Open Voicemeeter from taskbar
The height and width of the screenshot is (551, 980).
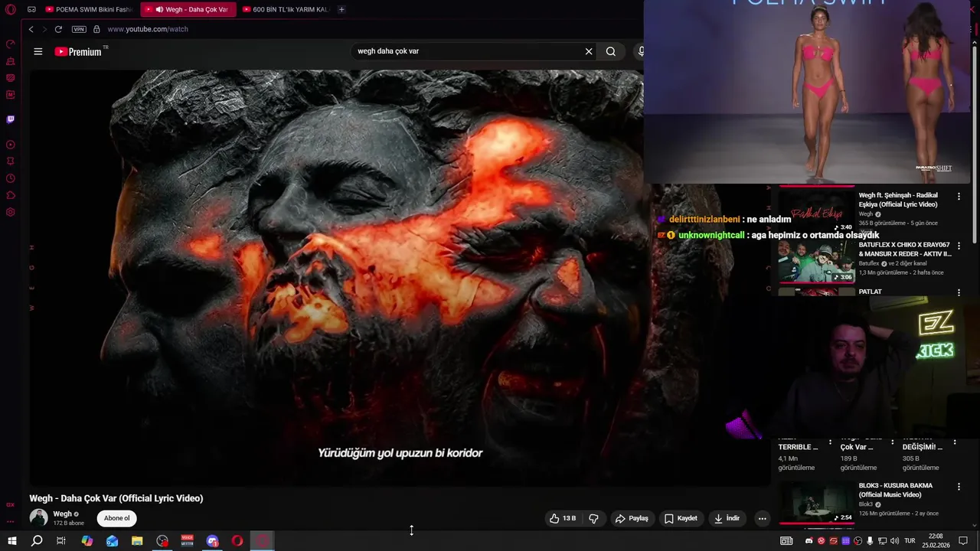point(188,541)
